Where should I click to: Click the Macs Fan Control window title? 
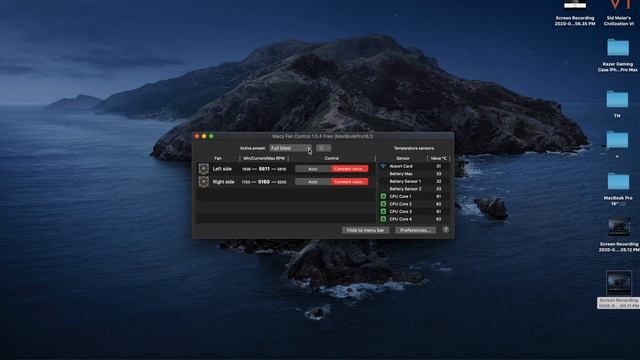pos(322,136)
